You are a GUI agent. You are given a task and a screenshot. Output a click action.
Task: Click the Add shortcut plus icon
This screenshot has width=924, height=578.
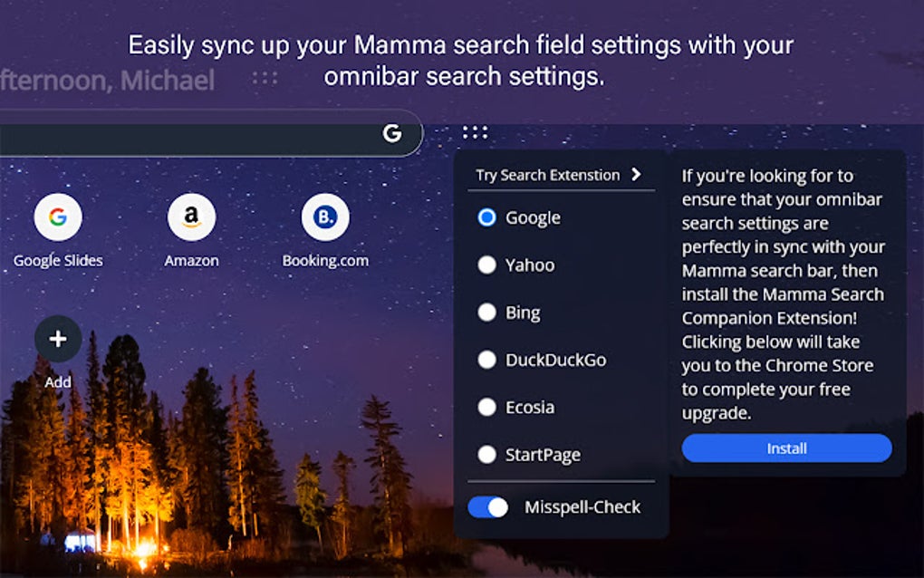pyautogui.click(x=58, y=339)
